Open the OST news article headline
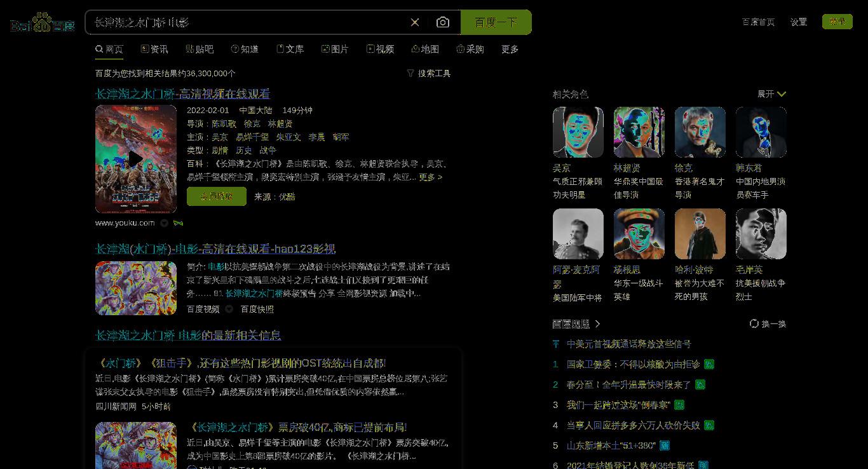This screenshot has height=469, width=868. pyautogui.click(x=241, y=364)
